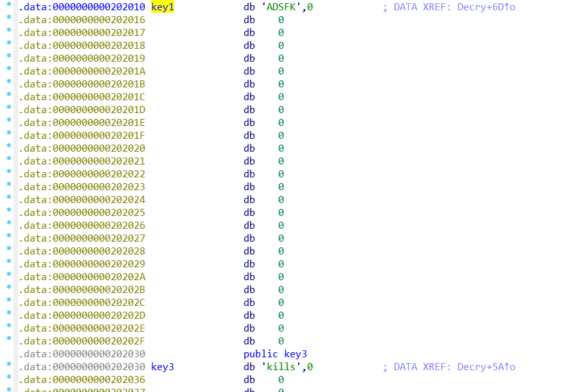This screenshot has height=392, width=588.
Task: Select address .data:0000000000202019
Action: coord(82,58)
